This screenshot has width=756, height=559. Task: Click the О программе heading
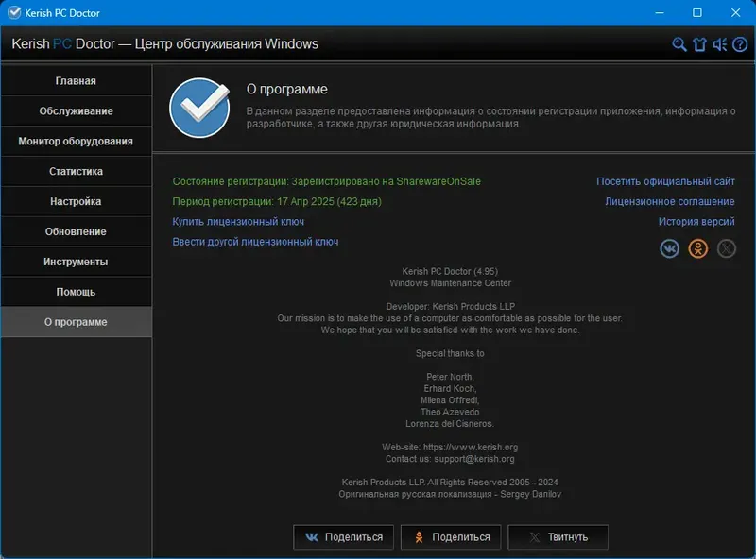[x=287, y=89]
